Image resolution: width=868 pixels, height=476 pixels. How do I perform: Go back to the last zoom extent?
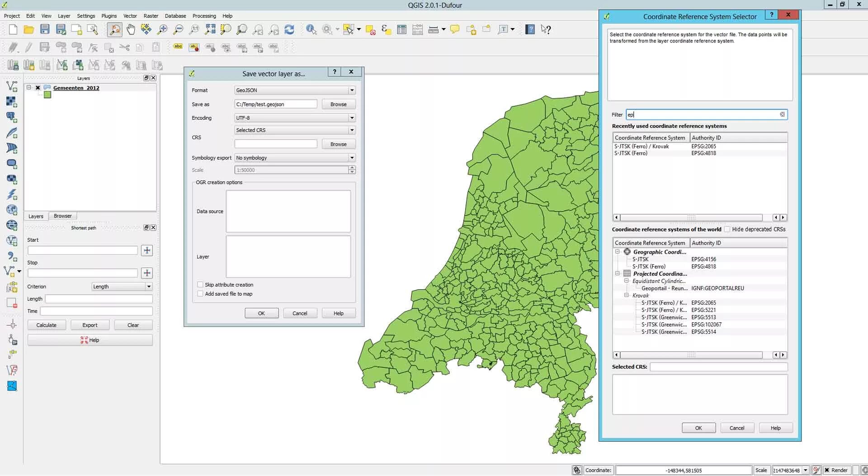coord(258,30)
